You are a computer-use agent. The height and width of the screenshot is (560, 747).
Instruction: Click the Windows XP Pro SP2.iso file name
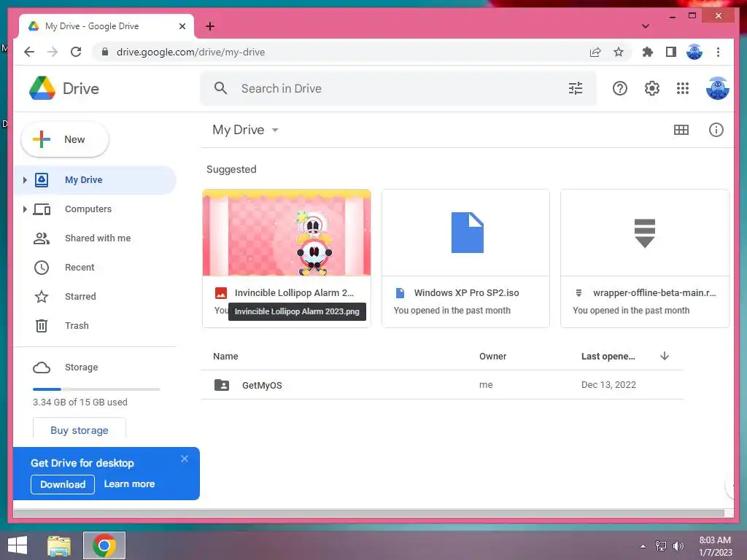click(x=466, y=293)
